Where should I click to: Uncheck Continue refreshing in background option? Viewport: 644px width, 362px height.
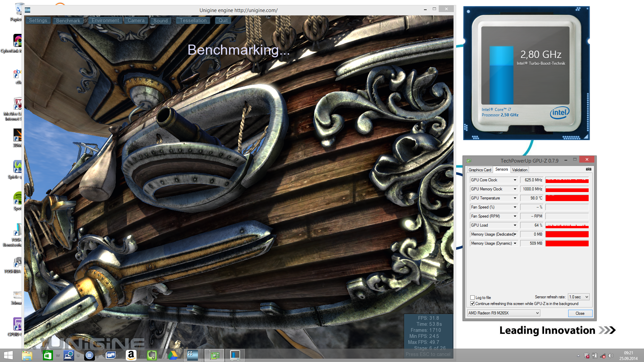tap(472, 304)
